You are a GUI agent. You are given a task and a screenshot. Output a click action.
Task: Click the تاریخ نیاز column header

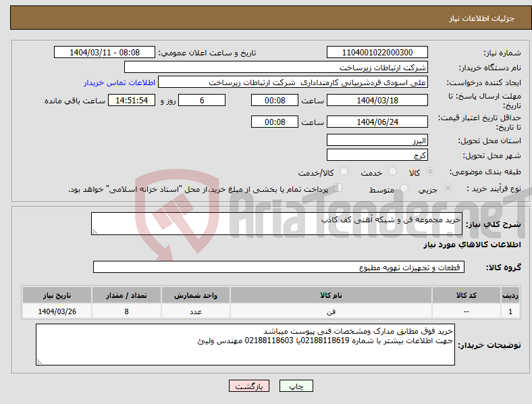point(57,295)
